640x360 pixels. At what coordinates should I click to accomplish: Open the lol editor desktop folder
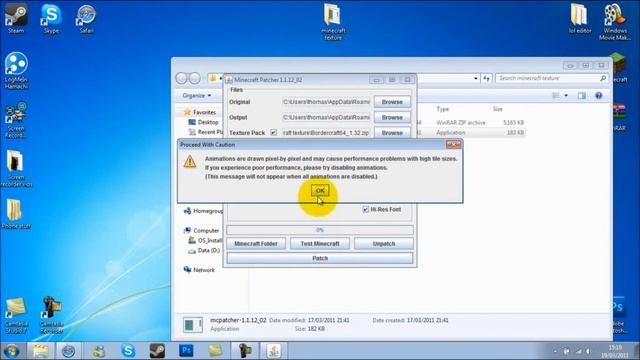point(580,18)
